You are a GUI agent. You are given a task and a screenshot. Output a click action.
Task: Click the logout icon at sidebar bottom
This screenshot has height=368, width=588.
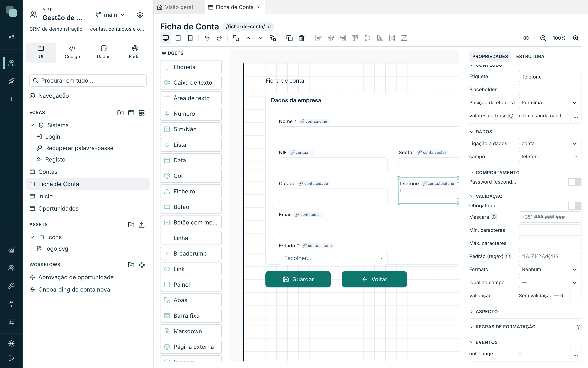[11, 358]
